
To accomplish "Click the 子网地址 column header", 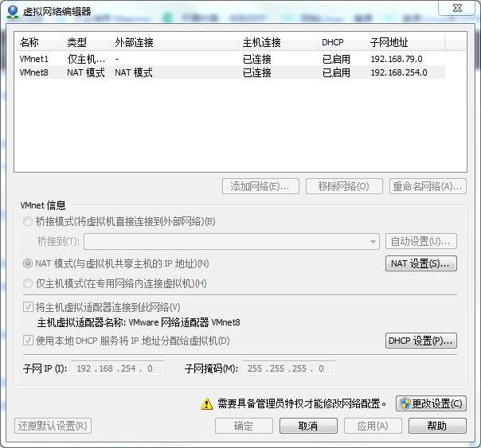I will (405, 42).
